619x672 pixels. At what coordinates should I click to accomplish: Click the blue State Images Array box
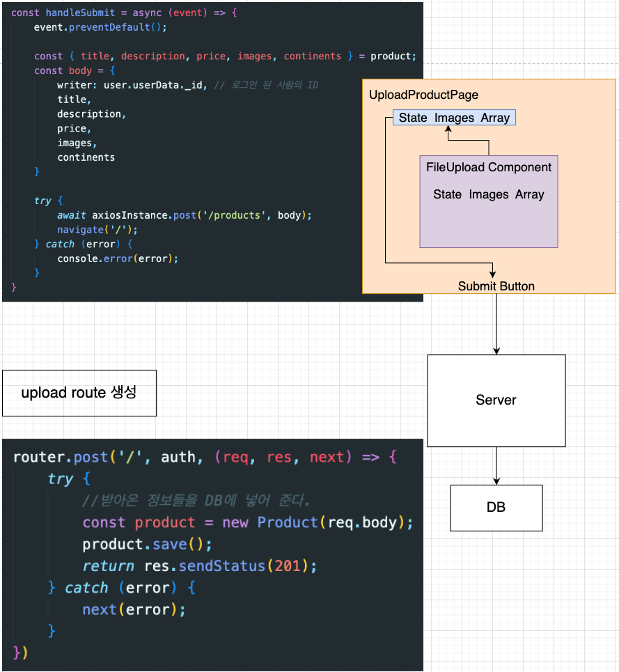click(x=454, y=118)
